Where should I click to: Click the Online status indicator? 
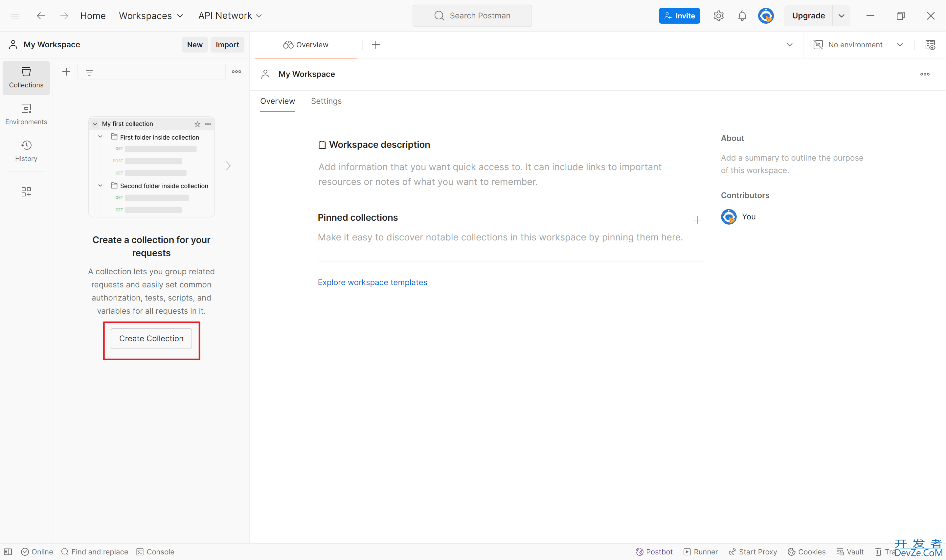(37, 552)
